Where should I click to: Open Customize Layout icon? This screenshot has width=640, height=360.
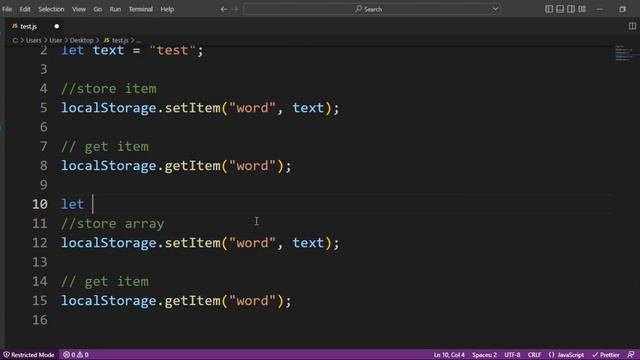coord(582,9)
